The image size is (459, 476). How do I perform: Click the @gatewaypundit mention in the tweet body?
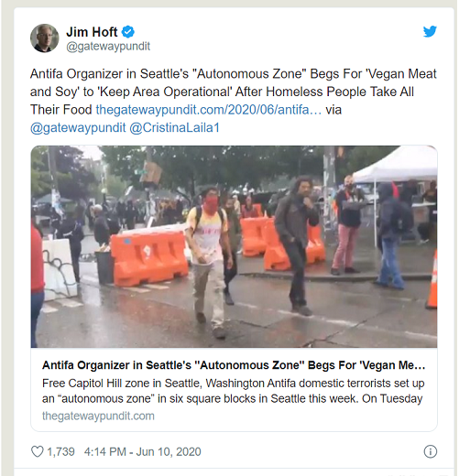(x=78, y=128)
